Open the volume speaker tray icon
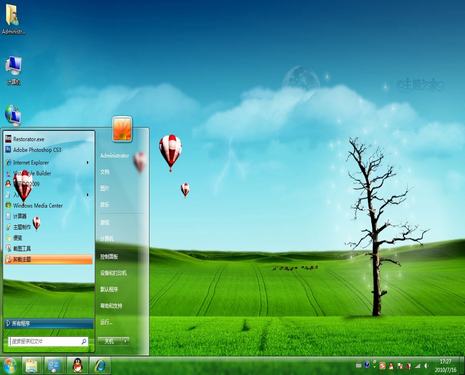 (x=426, y=366)
